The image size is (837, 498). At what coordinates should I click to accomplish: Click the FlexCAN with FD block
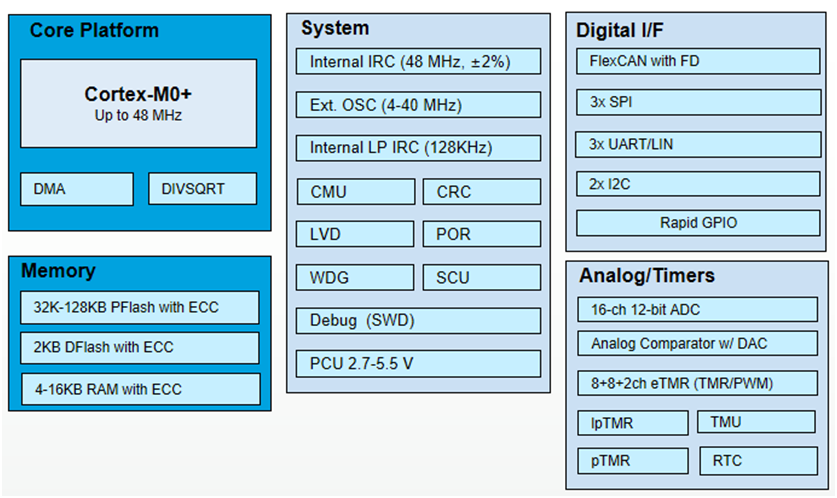point(697,62)
